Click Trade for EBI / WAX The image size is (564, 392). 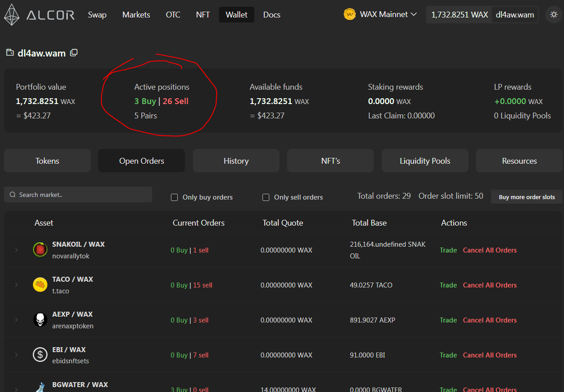click(448, 355)
